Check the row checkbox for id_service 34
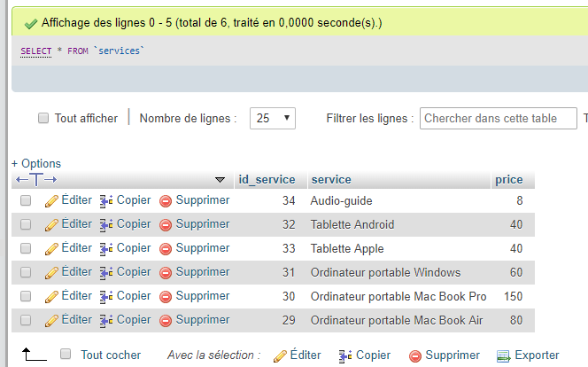 point(26,200)
